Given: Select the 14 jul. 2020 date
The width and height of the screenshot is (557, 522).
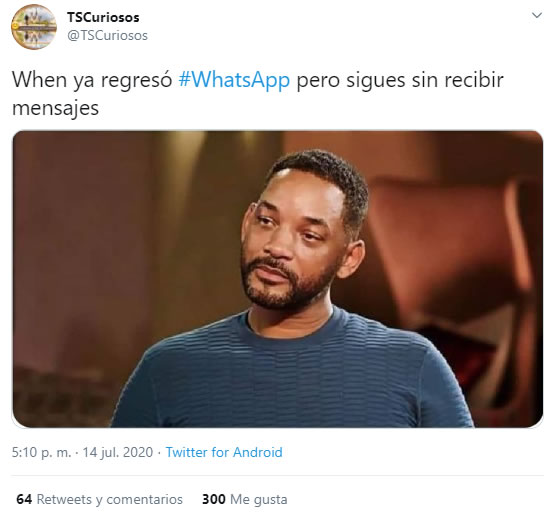Looking at the screenshot, I should pyautogui.click(x=118, y=452).
